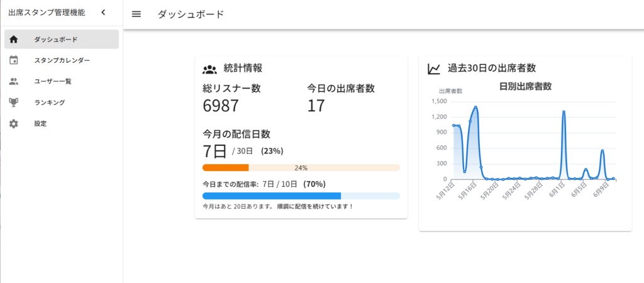Click the 日別出席者数 chart title
The width and height of the screenshot is (644, 283).
[x=525, y=87]
